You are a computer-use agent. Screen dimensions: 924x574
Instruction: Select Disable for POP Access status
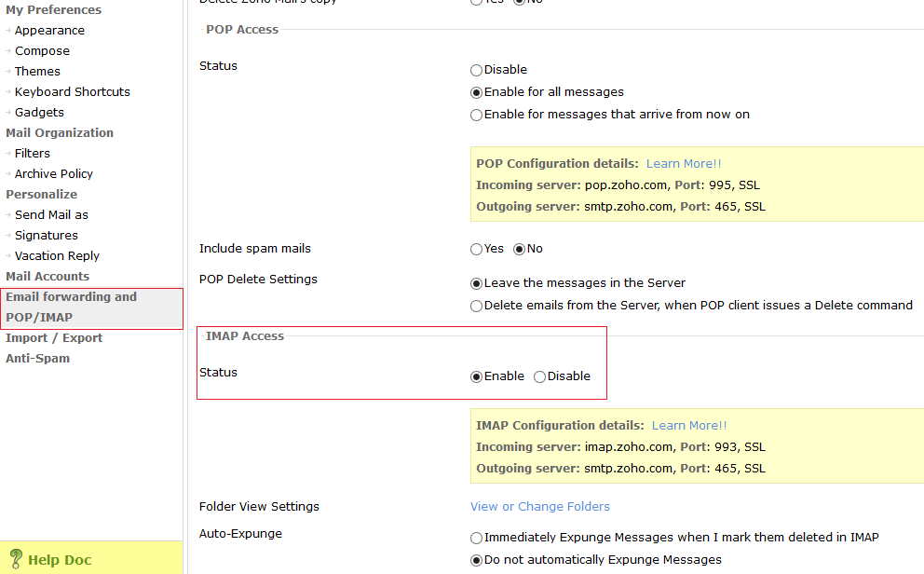coord(476,69)
